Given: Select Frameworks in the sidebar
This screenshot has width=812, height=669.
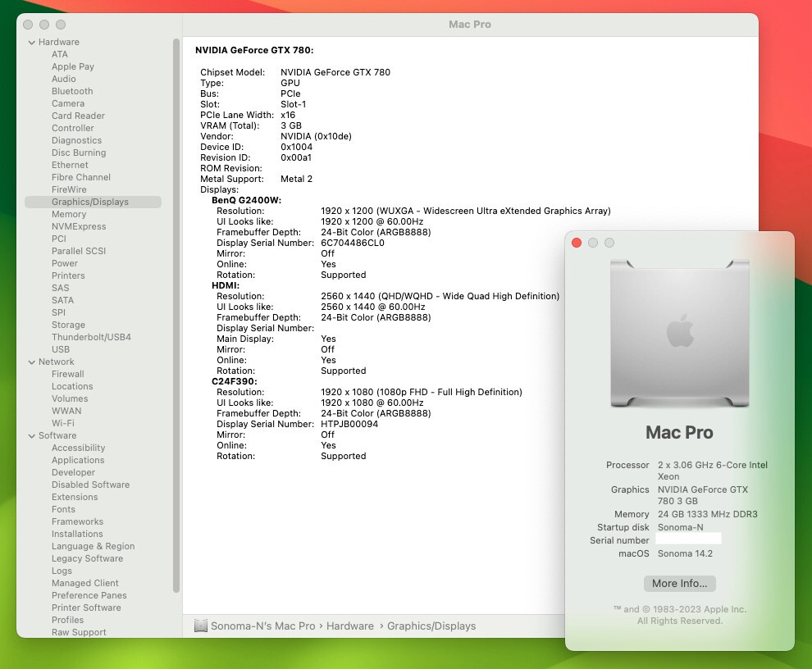Looking at the screenshot, I should (x=77, y=522).
